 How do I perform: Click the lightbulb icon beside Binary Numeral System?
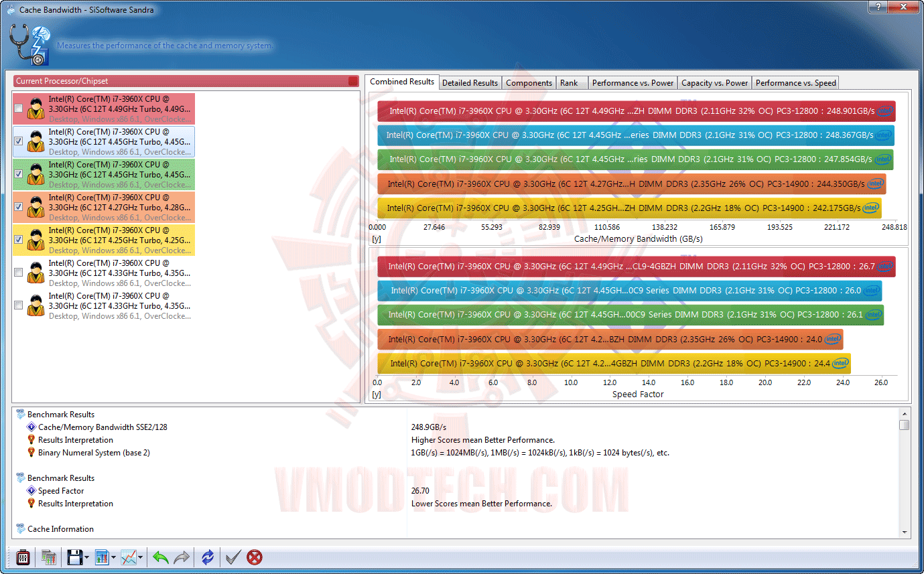31,453
